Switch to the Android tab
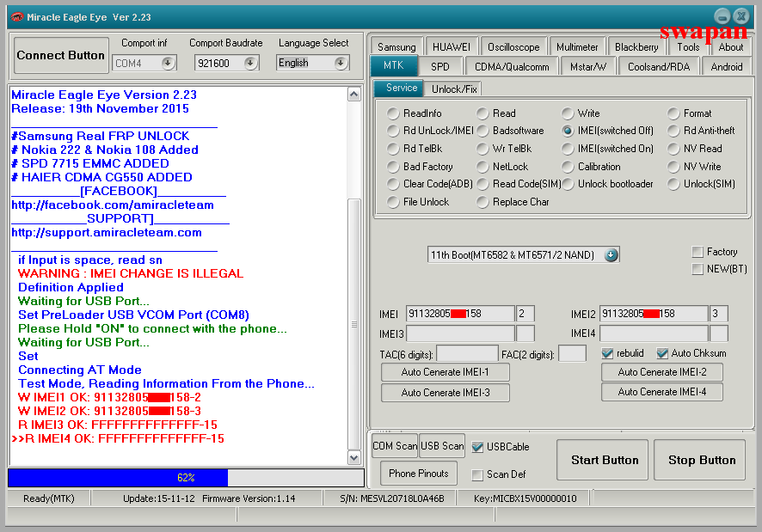 [727, 67]
